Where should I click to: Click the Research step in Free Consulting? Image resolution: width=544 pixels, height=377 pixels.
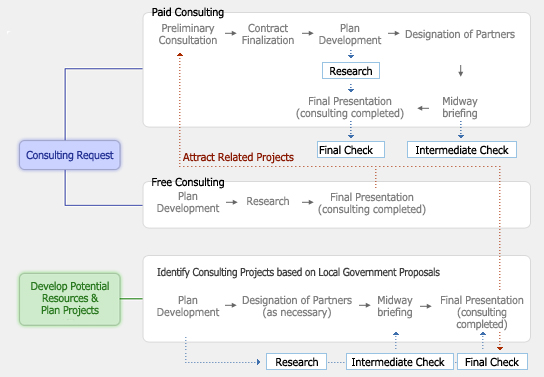click(268, 201)
